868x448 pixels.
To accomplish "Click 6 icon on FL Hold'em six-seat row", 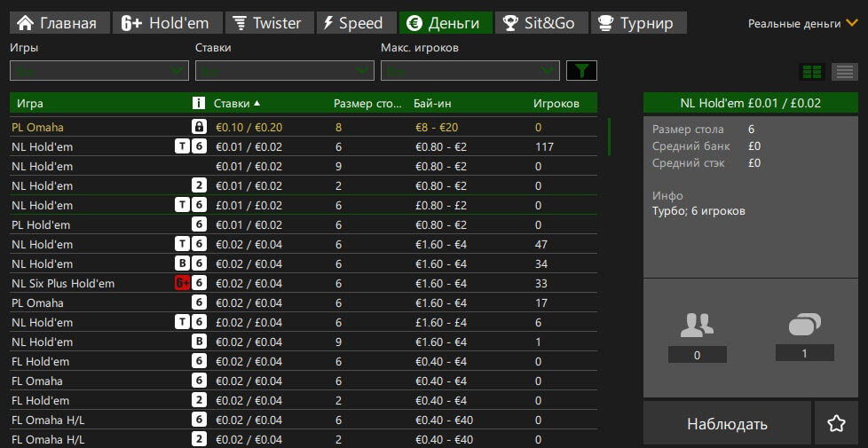I will 199,361.
